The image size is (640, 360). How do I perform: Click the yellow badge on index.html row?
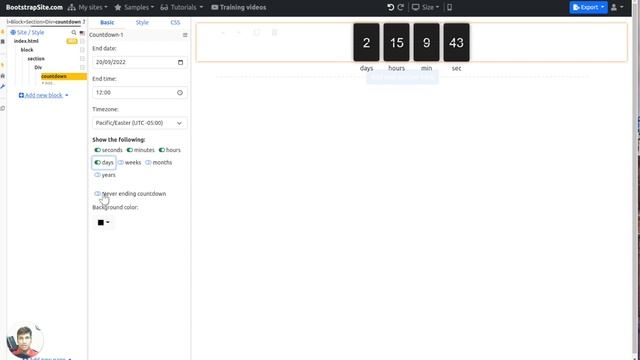pos(72,41)
